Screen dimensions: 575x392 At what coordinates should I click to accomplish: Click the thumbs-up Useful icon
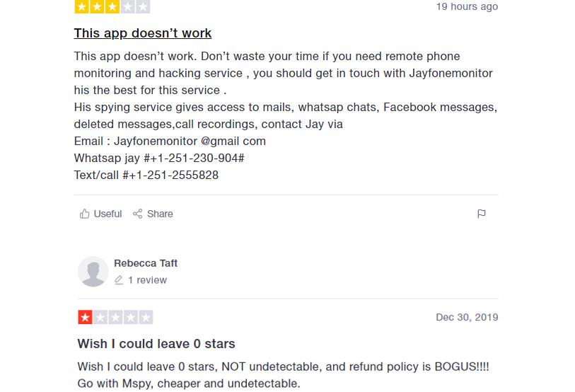[85, 214]
